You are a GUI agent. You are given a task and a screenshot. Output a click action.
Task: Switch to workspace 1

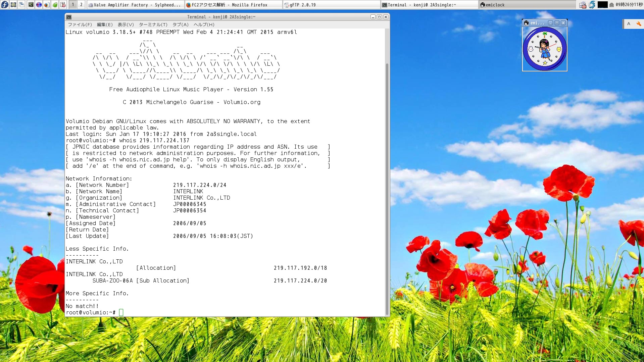[x=73, y=5]
